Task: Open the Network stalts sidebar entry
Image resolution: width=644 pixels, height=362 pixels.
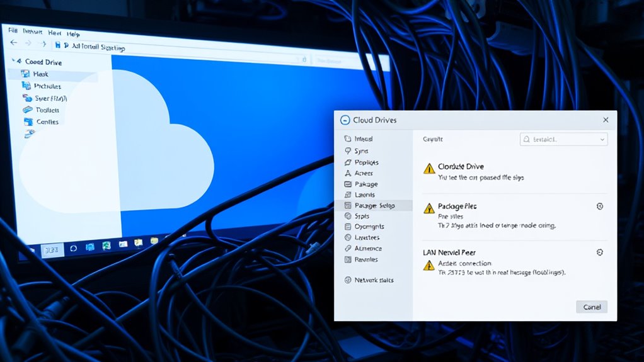Action: 369,280
